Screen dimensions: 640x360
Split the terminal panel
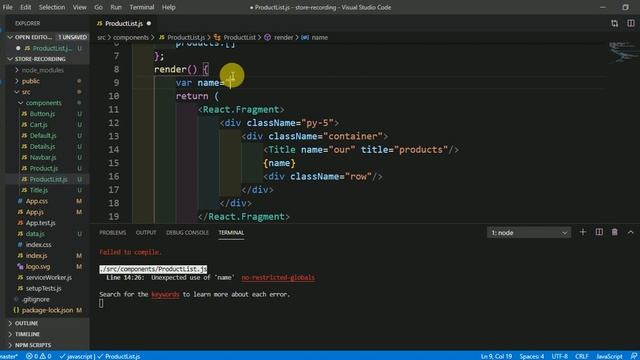click(599, 232)
